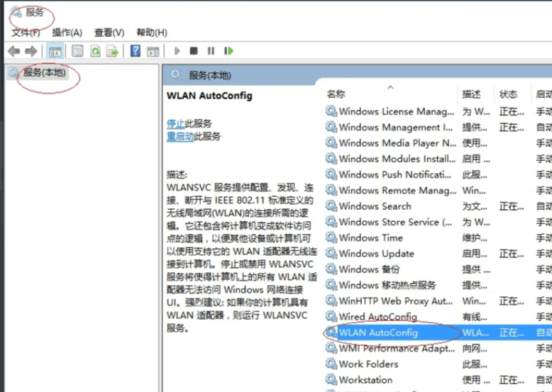Click the Pause Service icon
Viewport: 552px width, 392px height.
pyautogui.click(x=211, y=51)
